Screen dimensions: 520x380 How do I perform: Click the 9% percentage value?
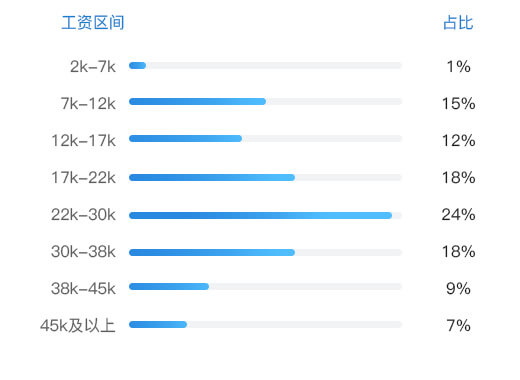pyautogui.click(x=458, y=288)
